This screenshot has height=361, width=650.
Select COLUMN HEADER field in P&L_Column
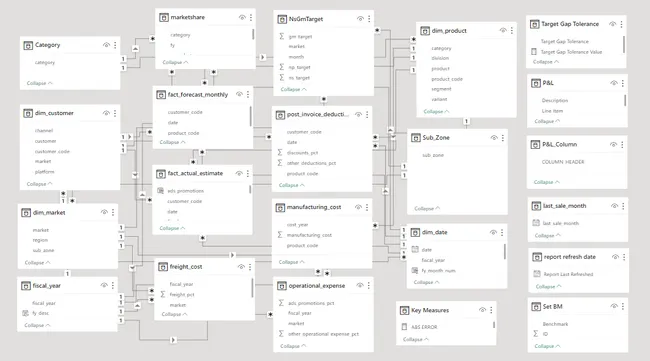pyautogui.click(x=563, y=162)
